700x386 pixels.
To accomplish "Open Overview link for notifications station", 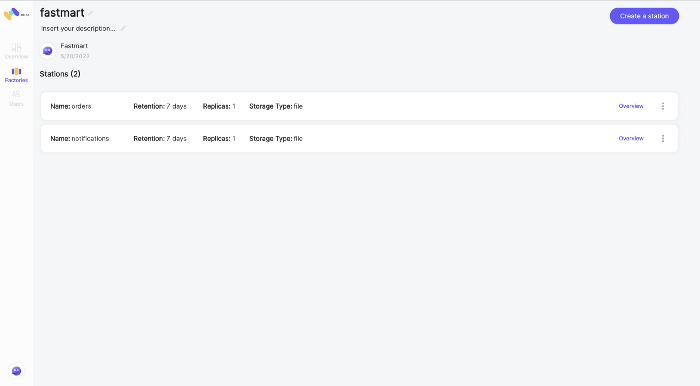I will pyautogui.click(x=631, y=138).
